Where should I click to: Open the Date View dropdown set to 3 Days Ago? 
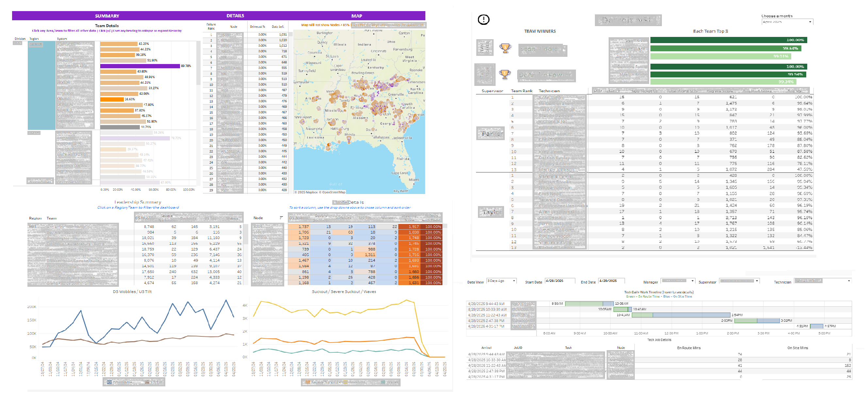tap(501, 280)
